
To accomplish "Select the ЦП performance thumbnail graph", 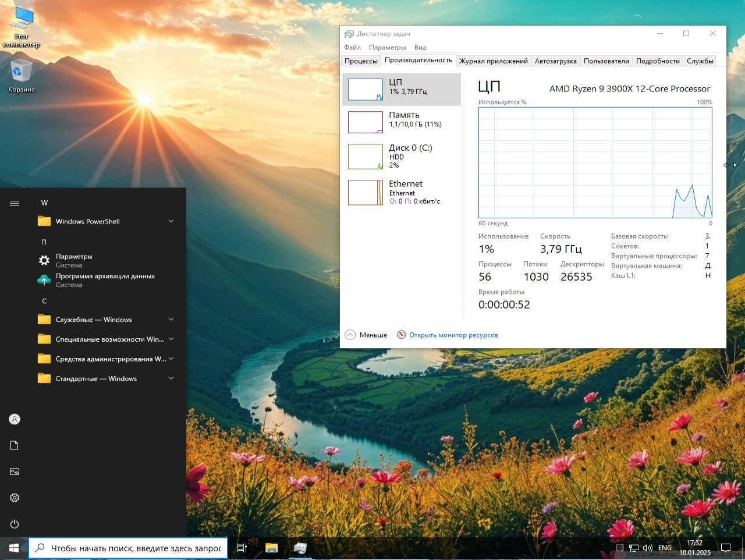I will coord(366,89).
